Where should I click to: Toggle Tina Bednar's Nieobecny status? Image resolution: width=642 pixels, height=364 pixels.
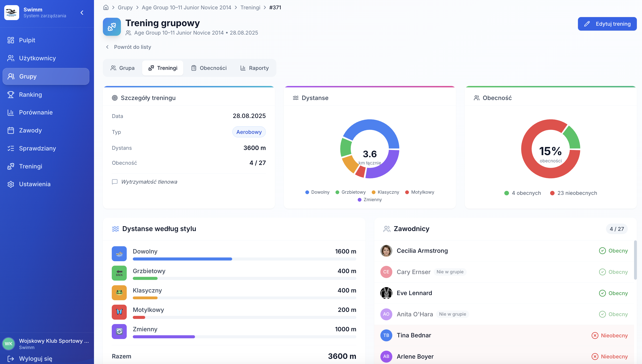click(610, 335)
